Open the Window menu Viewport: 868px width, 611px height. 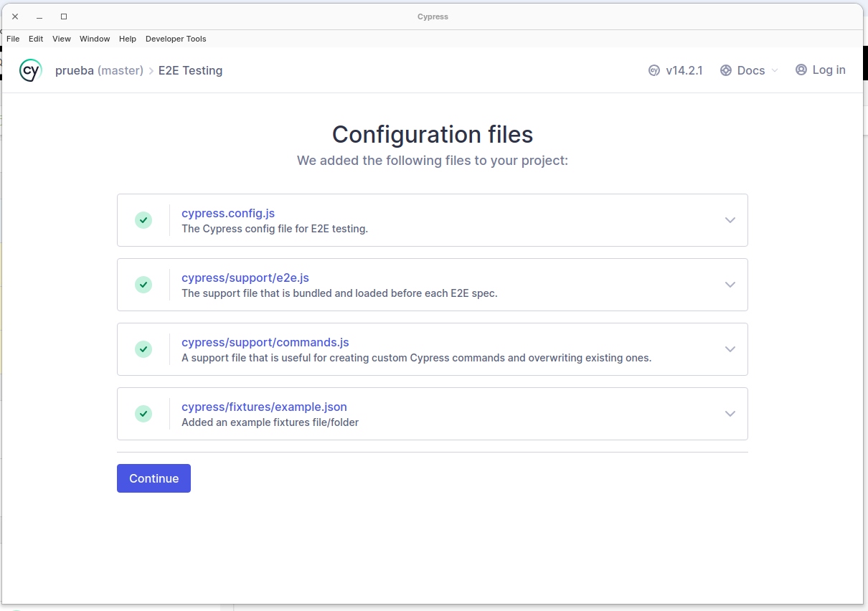coord(95,39)
